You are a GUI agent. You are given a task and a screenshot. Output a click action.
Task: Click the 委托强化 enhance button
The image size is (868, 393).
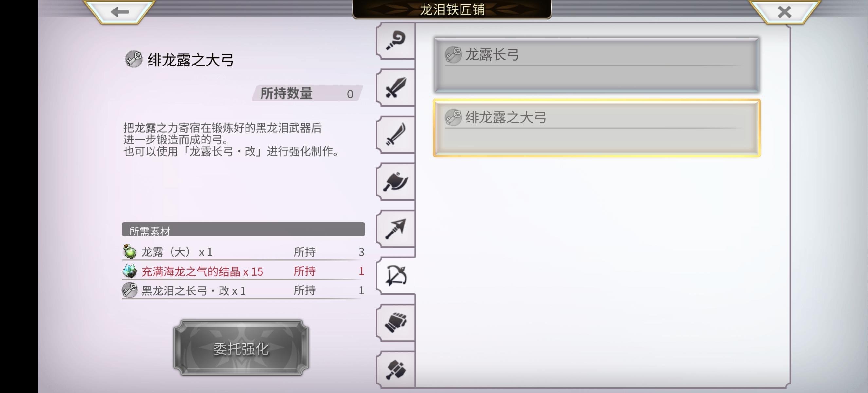[x=241, y=348]
